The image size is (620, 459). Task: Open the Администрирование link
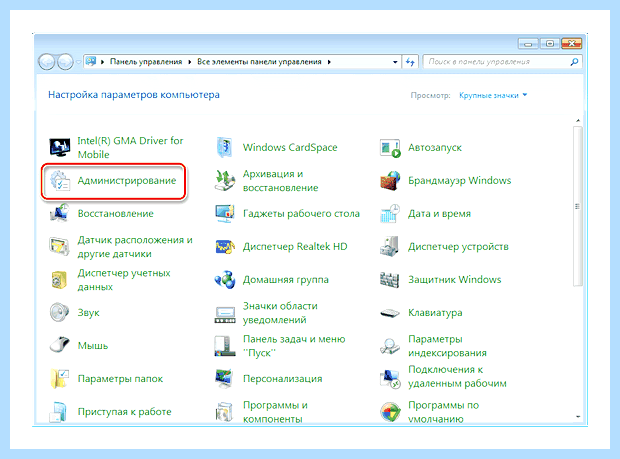click(127, 181)
